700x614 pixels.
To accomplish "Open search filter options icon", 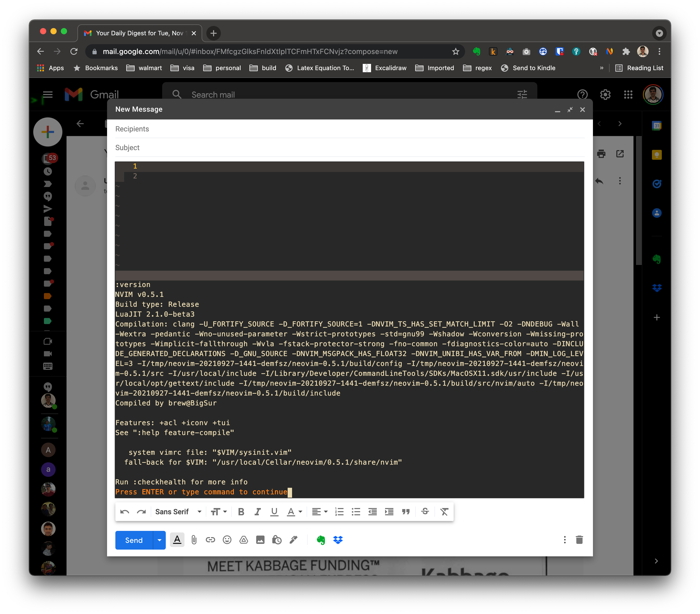I will [x=522, y=95].
